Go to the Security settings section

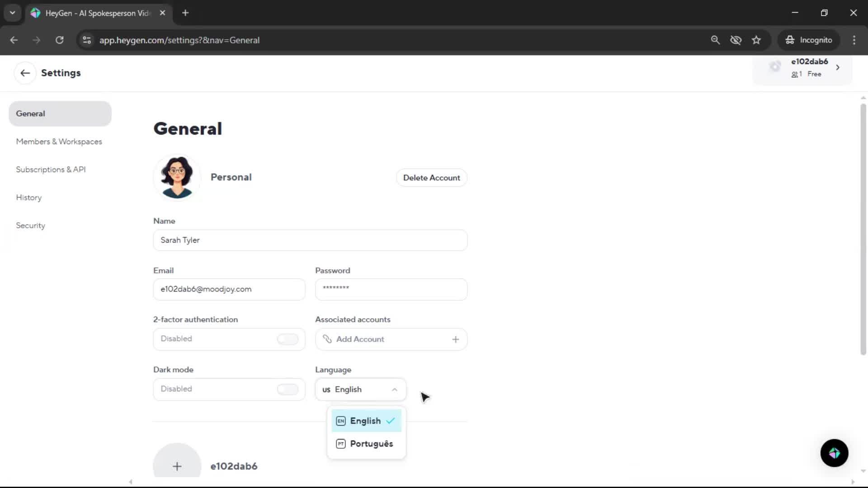point(30,225)
